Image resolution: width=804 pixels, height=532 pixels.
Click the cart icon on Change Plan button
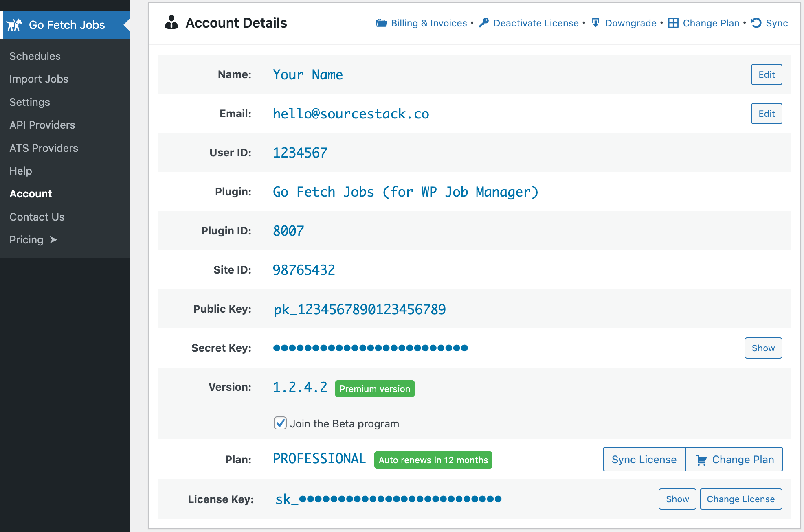click(x=702, y=459)
